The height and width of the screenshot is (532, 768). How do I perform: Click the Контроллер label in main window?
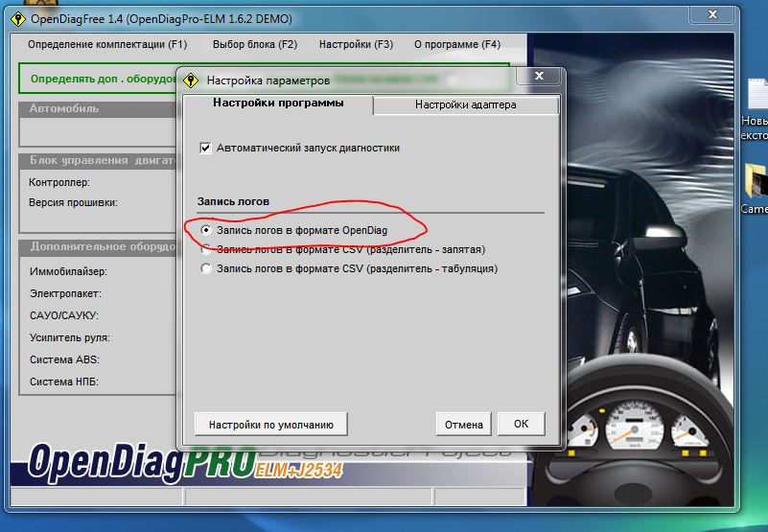[59, 183]
